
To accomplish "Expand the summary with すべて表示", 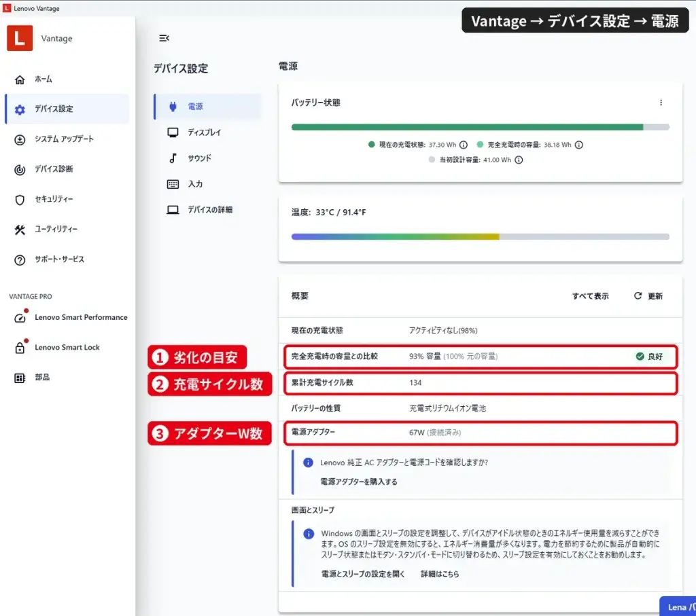I will [x=590, y=296].
